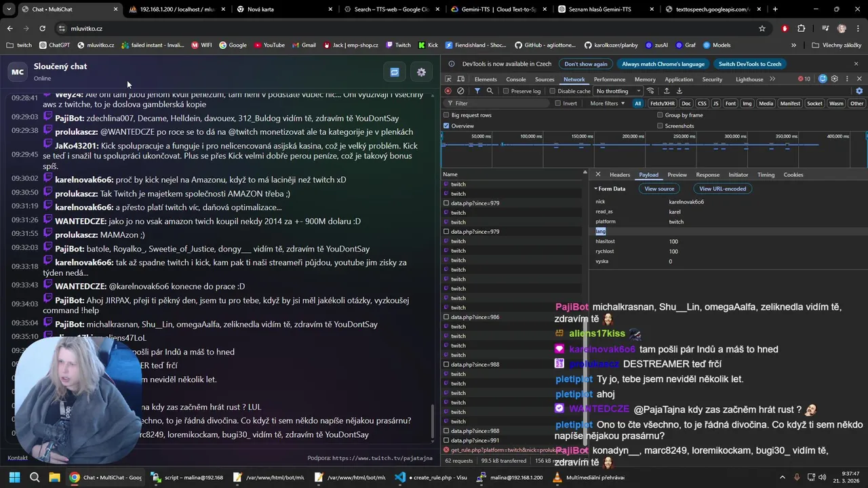This screenshot has width=868, height=488.
Task: Activate the inspect element picker
Action: coord(449,79)
